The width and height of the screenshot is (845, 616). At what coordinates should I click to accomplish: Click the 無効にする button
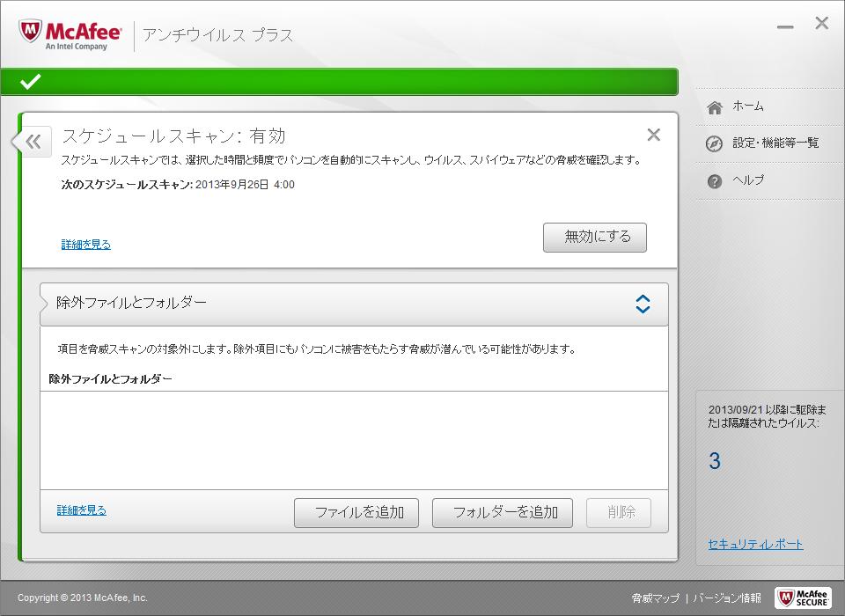[x=595, y=237]
